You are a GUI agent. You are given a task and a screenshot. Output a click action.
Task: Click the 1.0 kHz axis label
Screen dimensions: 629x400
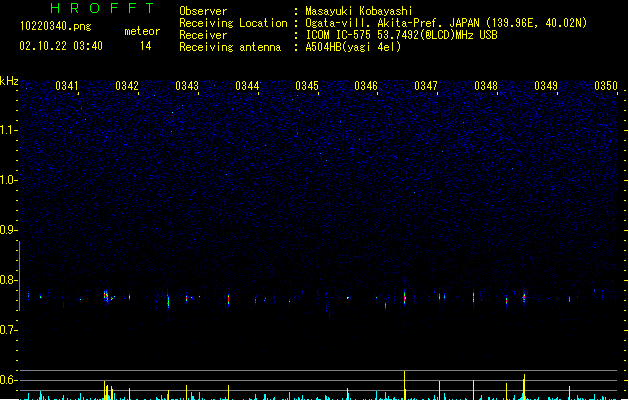pos(8,180)
